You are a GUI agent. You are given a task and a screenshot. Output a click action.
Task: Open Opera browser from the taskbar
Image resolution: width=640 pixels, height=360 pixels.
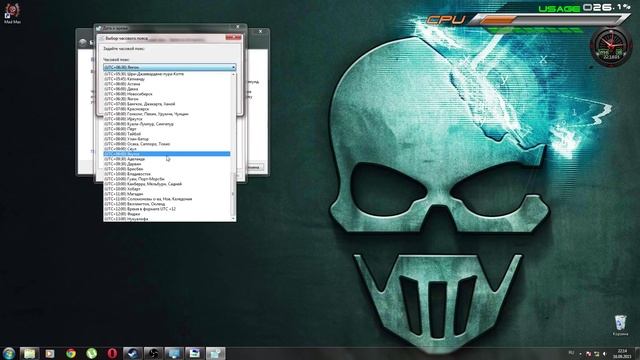[x=112, y=353]
